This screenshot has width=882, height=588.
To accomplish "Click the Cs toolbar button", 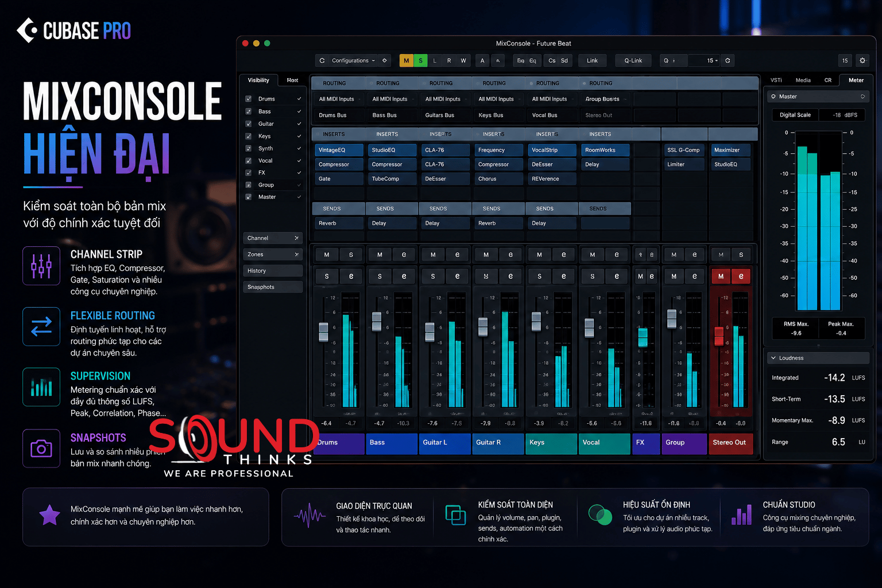I will [552, 60].
